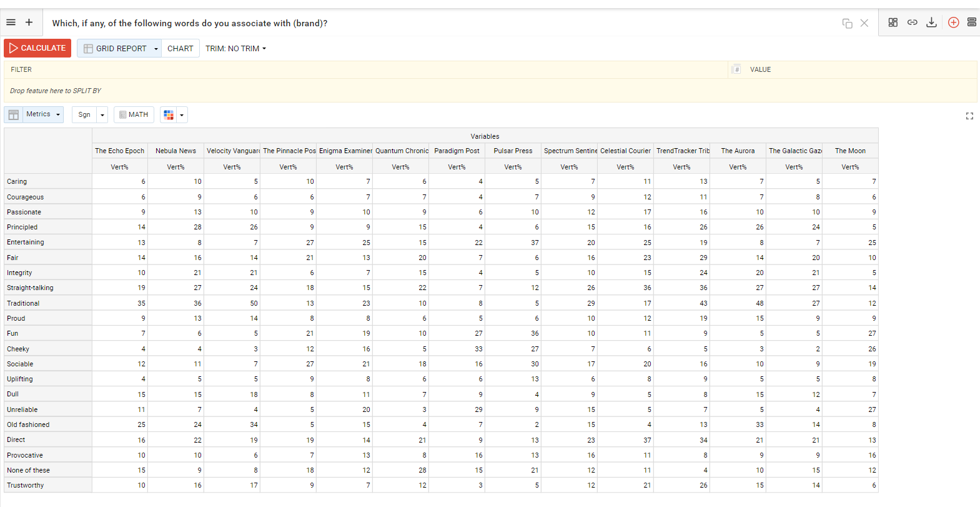
Task: Toggle the table layout button beside Metrics
Action: coord(14,115)
